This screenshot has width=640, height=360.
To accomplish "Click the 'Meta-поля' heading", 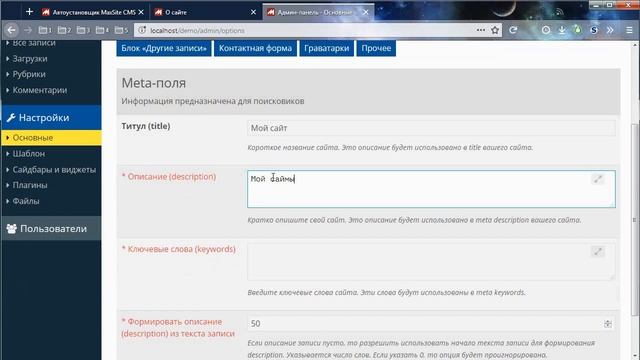I will point(153,83).
